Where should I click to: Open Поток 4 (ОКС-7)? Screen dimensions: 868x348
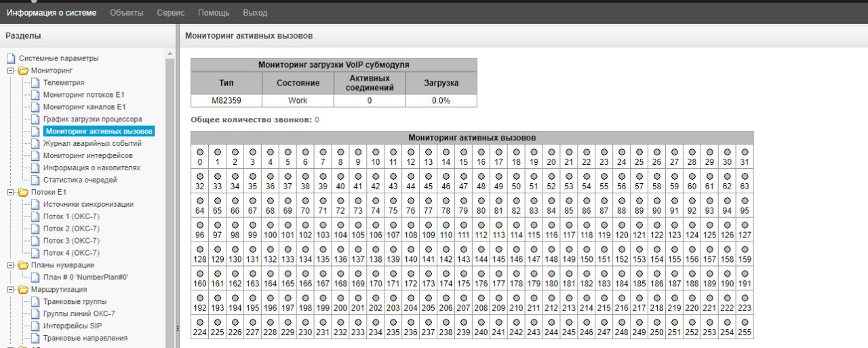click(71, 253)
